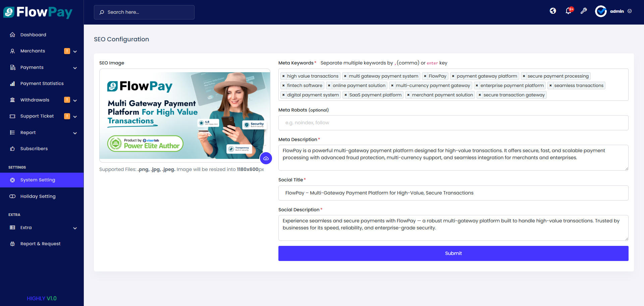Viewport: 644px width, 306px height.
Task: Click the 'Meta Keywords' field label
Action: (296, 63)
